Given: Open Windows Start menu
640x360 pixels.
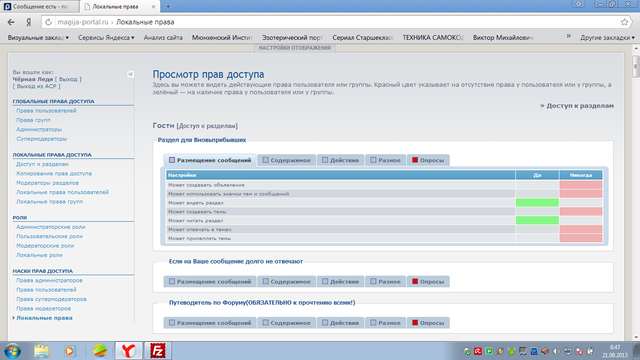Looking at the screenshot, I should click(x=13, y=351).
